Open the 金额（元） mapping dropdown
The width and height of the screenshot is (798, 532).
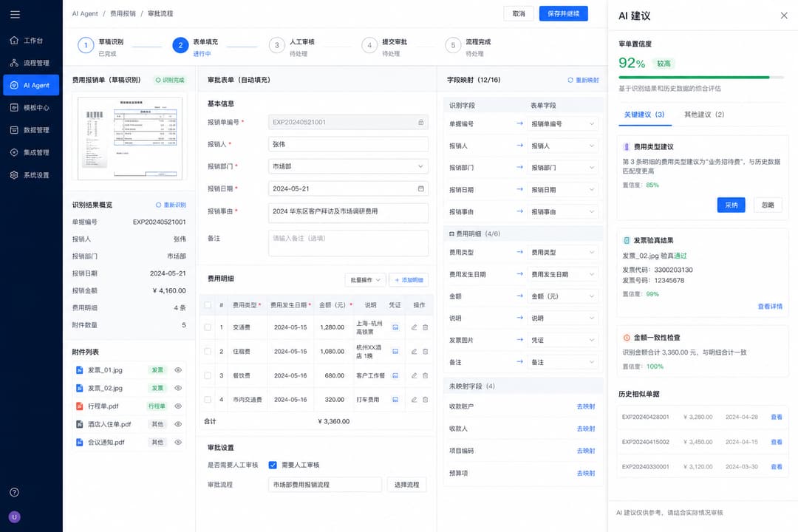point(563,296)
